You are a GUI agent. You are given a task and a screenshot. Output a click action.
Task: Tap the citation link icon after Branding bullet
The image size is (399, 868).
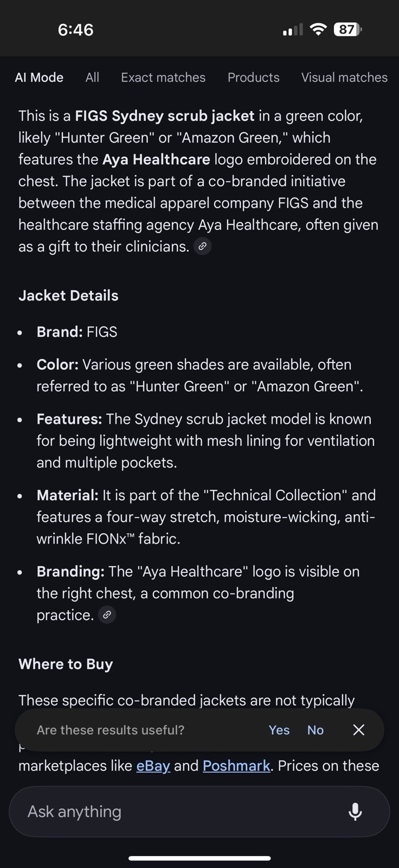(x=107, y=614)
